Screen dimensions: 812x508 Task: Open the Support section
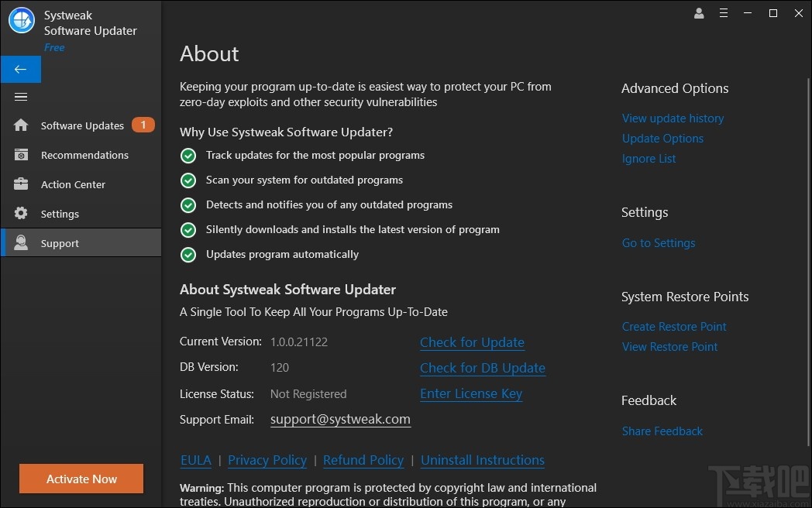tap(60, 242)
